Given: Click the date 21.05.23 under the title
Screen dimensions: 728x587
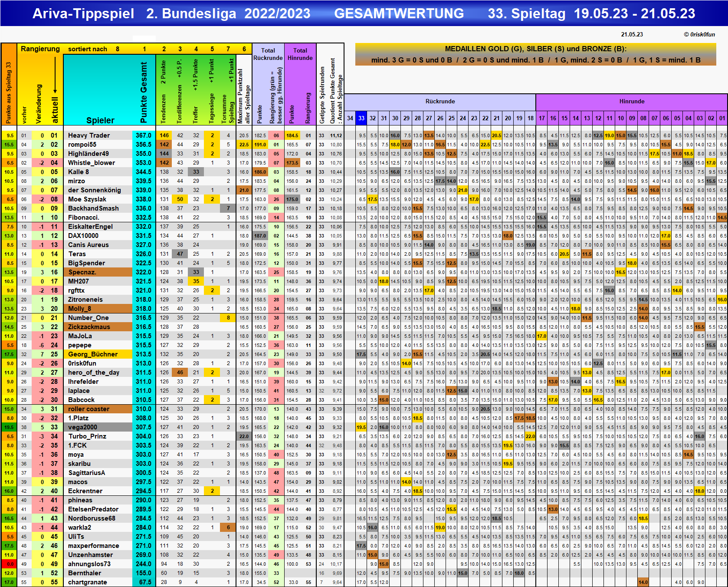Looking at the screenshot, I should 632,34.
